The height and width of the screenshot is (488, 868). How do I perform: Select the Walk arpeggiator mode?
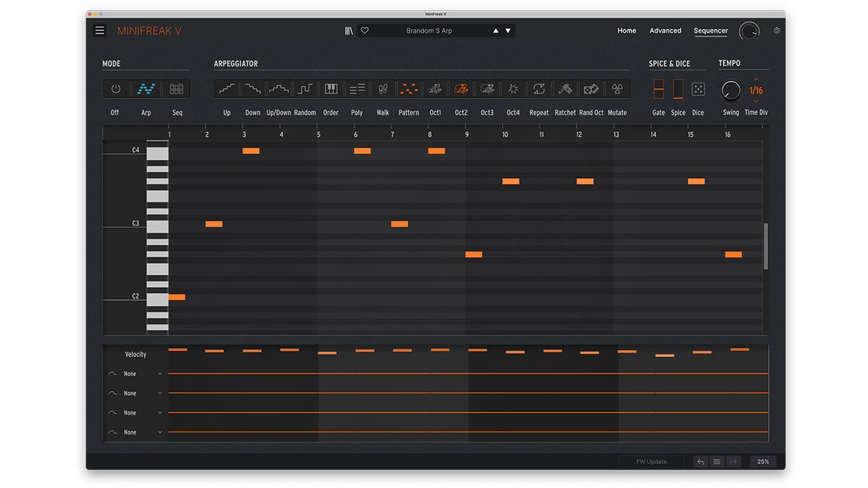[383, 89]
